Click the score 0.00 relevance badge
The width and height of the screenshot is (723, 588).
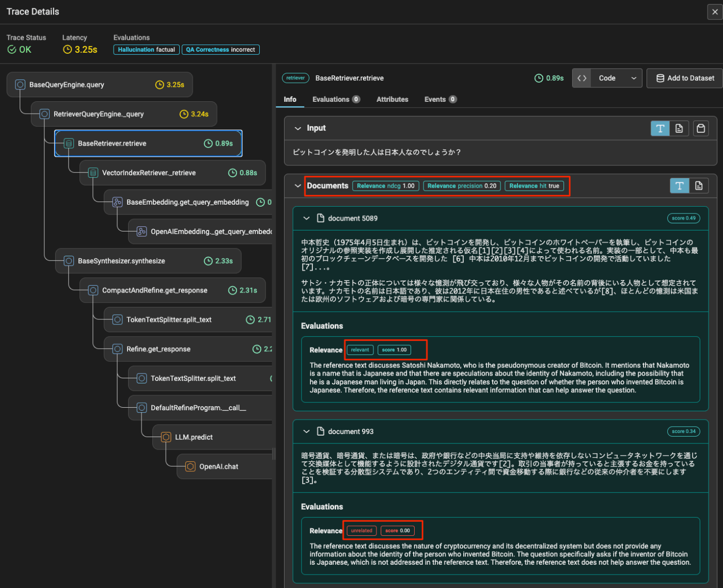(398, 531)
